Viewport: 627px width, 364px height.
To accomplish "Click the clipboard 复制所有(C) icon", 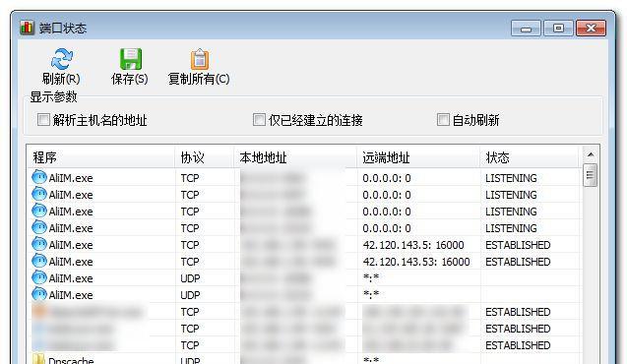I will tap(199, 59).
